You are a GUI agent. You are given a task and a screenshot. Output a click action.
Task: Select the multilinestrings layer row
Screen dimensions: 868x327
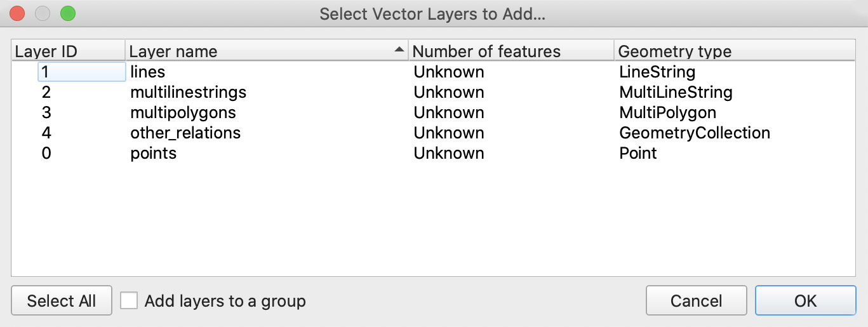tap(434, 92)
